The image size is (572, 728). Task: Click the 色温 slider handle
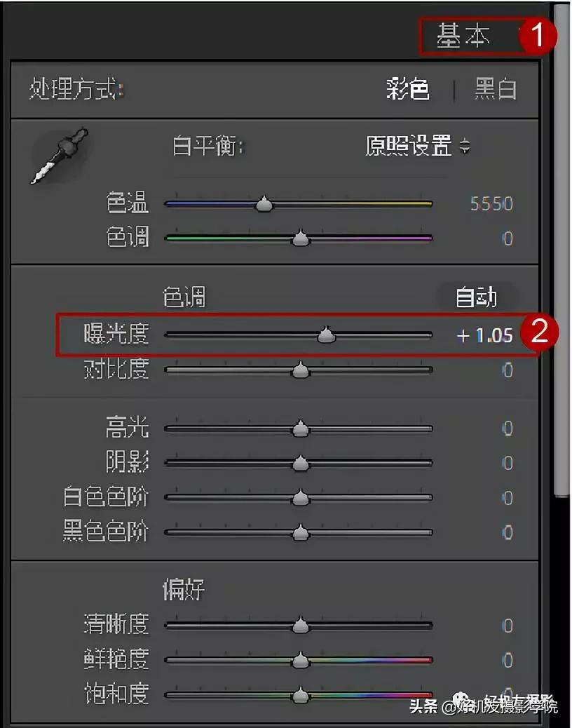click(264, 203)
